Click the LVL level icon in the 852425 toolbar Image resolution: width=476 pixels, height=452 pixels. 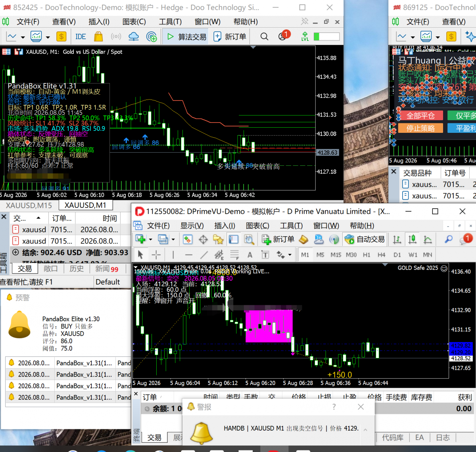[x=305, y=36]
